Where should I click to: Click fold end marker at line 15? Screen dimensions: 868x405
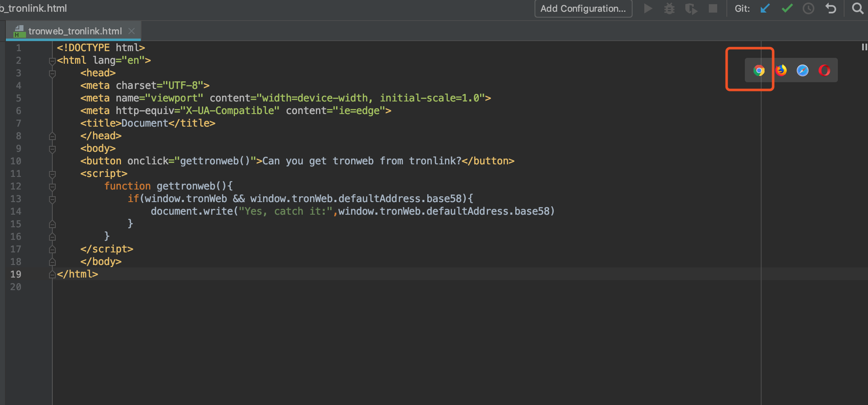(52, 224)
